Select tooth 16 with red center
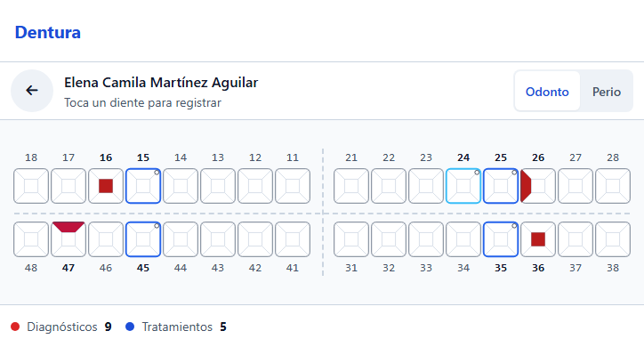 pyautogui.click(x=106, y=186)
